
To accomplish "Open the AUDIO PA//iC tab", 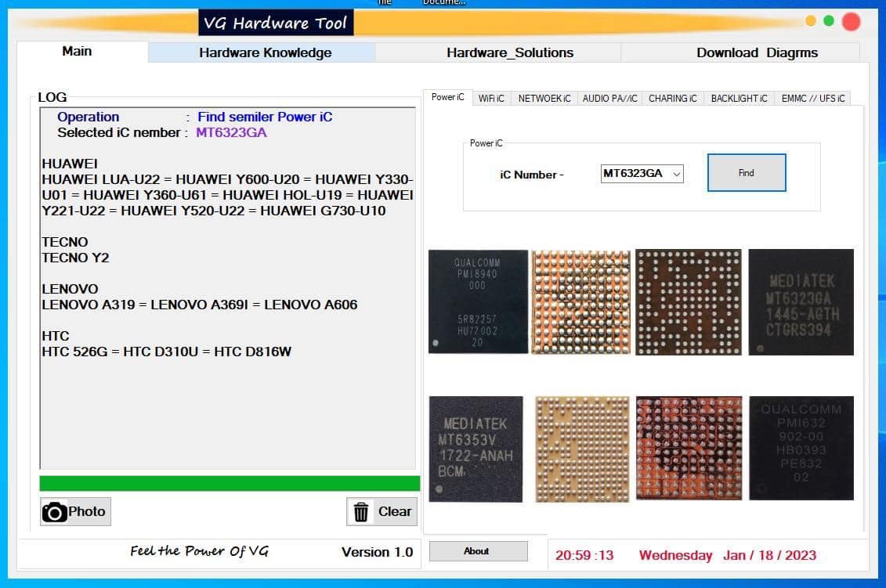I will 609,99.
